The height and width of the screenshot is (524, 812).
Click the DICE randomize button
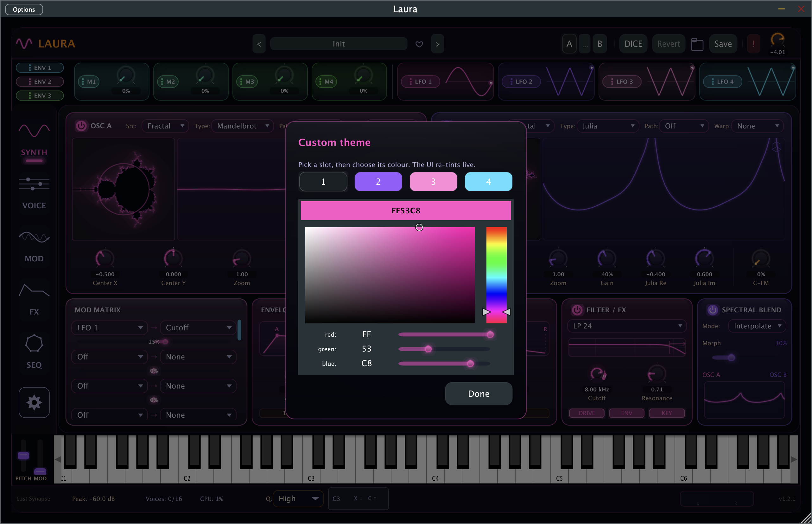point(633,44)
